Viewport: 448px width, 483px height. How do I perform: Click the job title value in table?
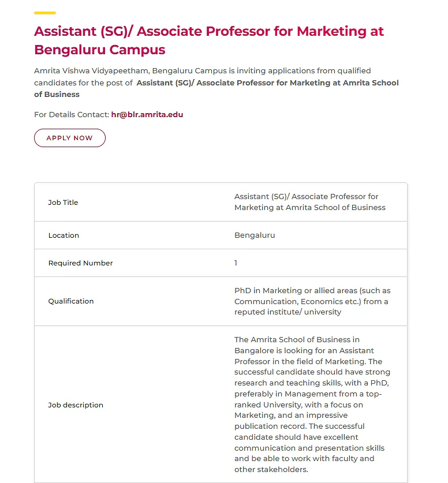pos(309,202)
